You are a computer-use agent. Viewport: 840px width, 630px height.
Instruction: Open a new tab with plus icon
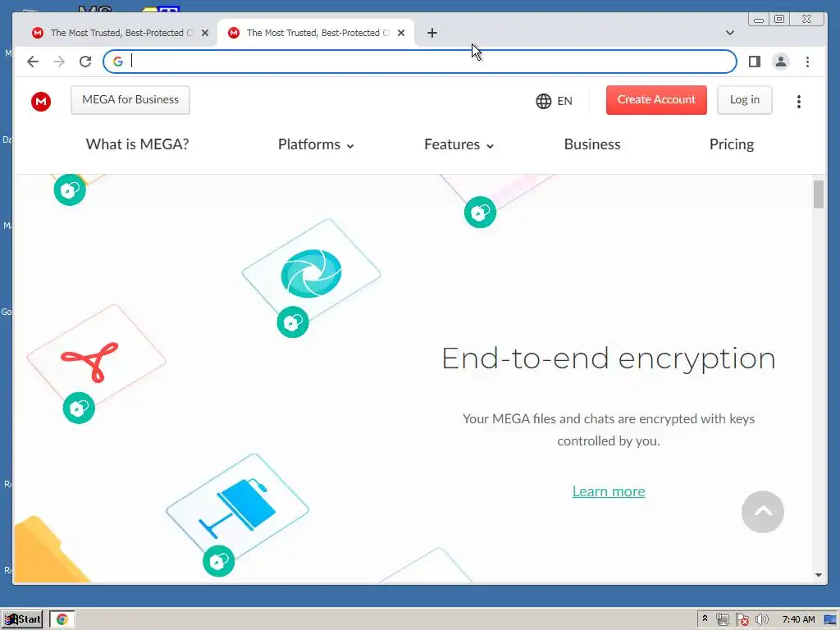(x=432, y=33)
